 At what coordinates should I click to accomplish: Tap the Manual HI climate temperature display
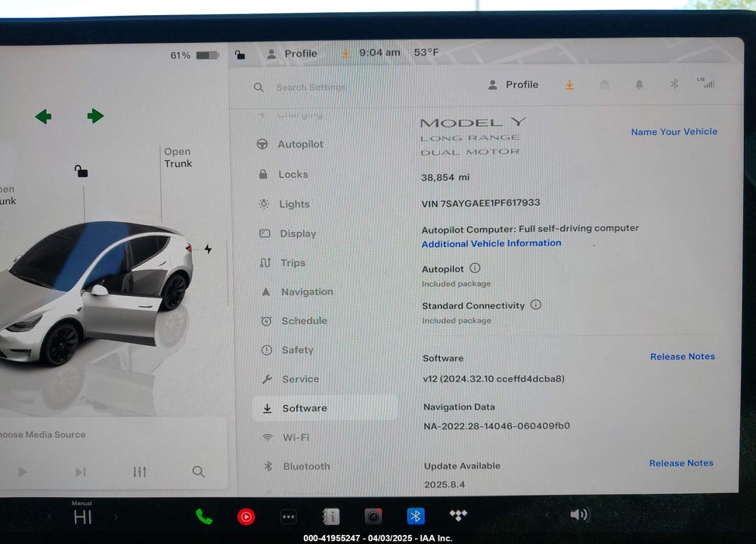(82, 514)
